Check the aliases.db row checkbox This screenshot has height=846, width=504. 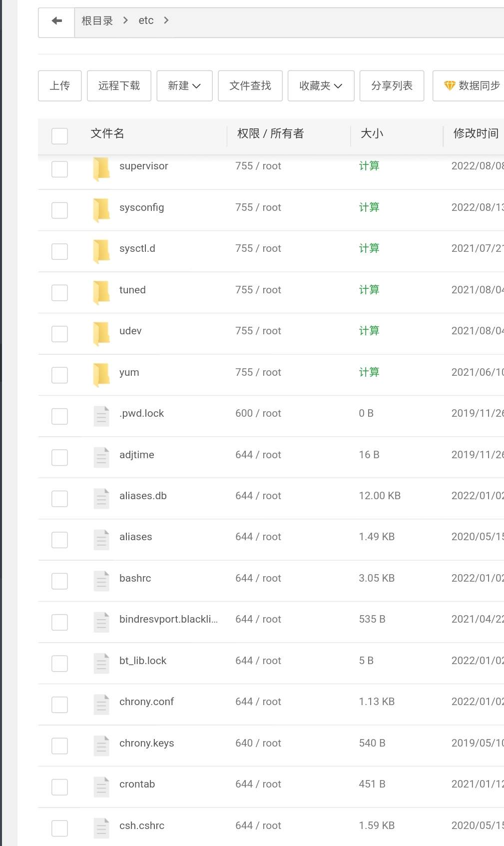59,499
